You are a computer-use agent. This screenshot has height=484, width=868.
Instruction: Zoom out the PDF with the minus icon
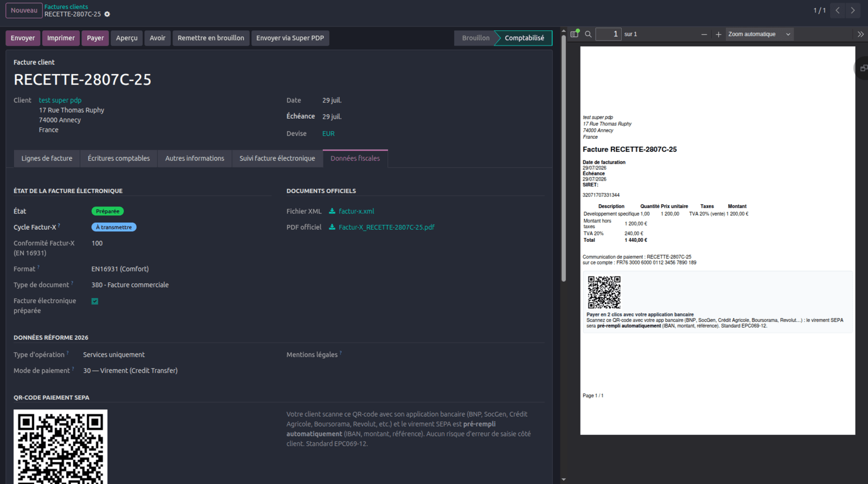pyautogui.click(x=704, y=34)
